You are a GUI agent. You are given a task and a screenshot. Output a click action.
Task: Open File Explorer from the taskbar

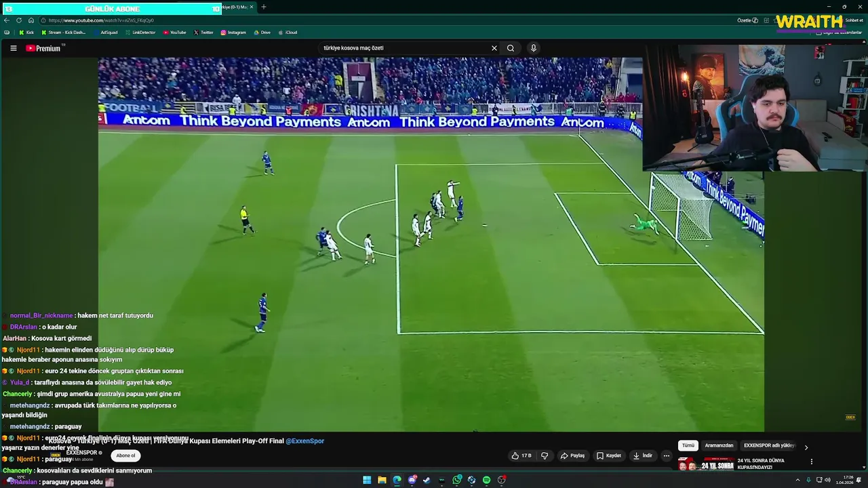point(382,480)
